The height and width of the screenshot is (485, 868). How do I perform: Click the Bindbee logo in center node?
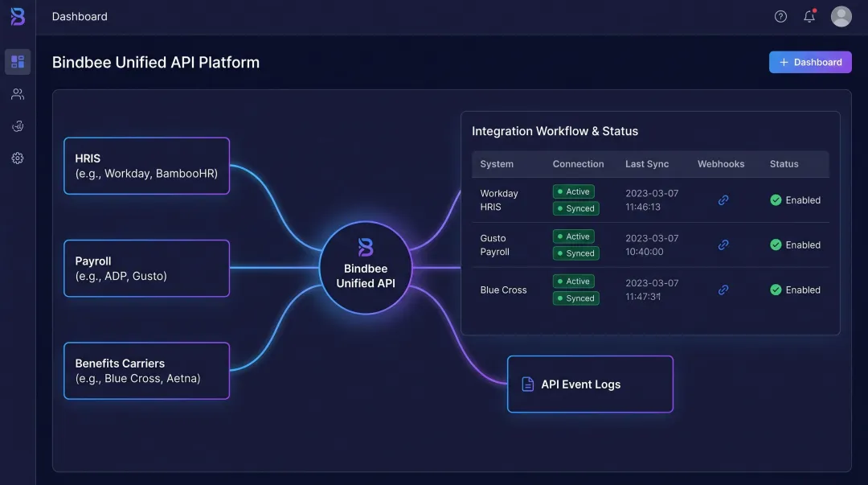pyautogui.click(x=366, y=247)
